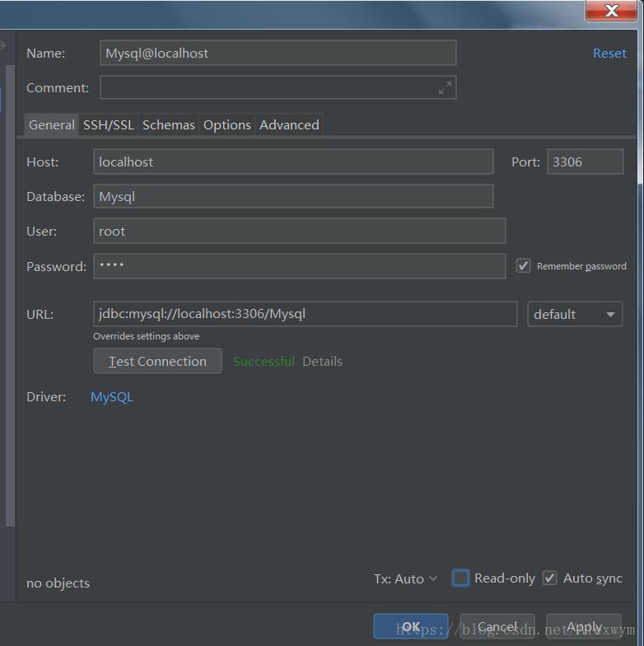Click into the Comment field
This screenshot has height=646, width=644.
tap(278, 87)
